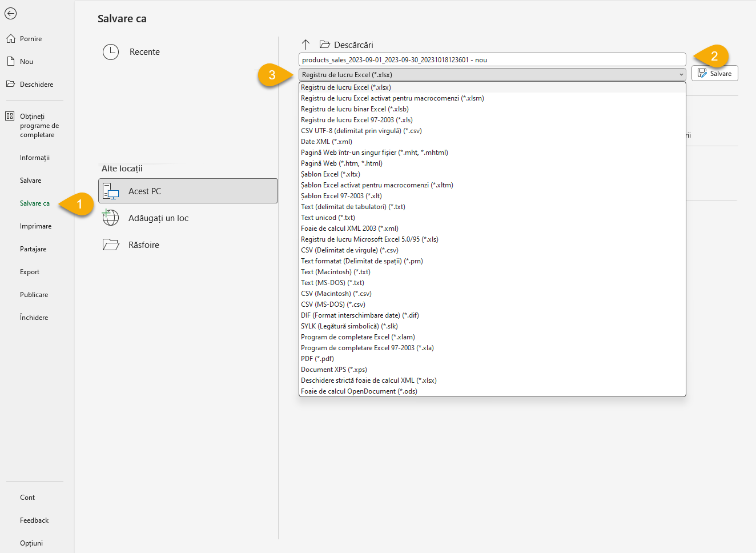Image resolution: width=756 pixels, height=553 pixels.
Task: Open Răsfoire via its folder icon
Action: point(111,244)
